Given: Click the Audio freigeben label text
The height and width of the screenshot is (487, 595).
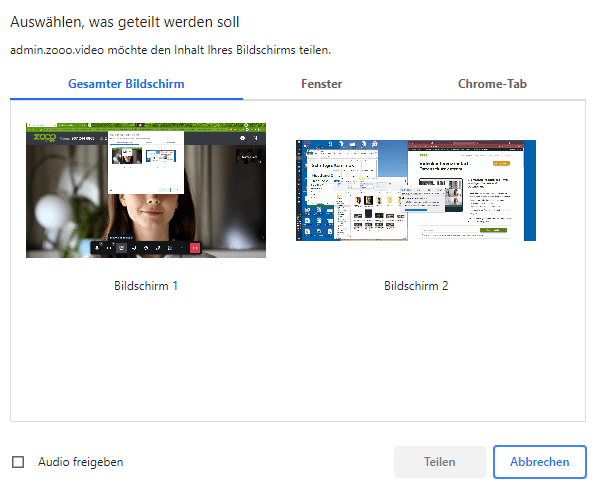Looking at the screenshot, I should [x=80, y=462].
